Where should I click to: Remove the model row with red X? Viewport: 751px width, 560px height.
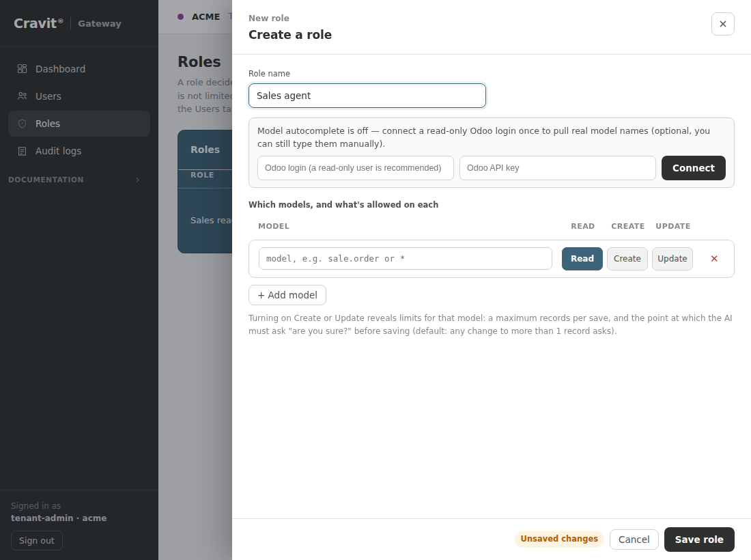tap(714, 259)
